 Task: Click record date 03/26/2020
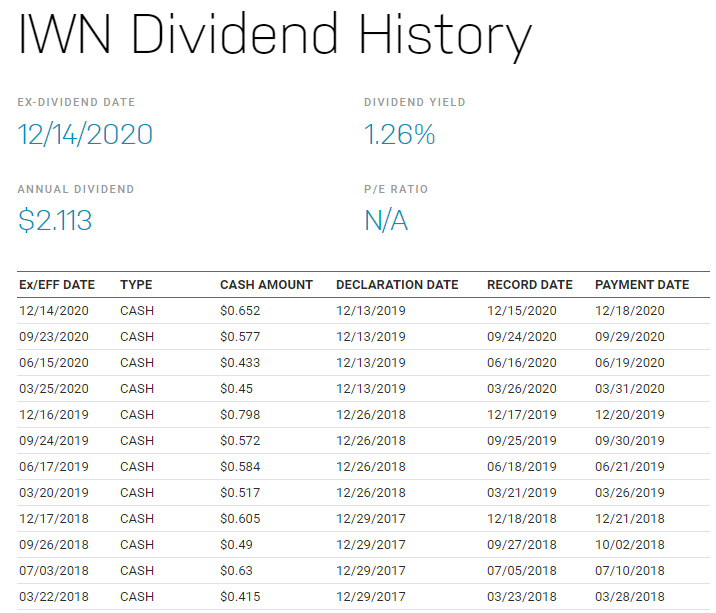point(522,389)
